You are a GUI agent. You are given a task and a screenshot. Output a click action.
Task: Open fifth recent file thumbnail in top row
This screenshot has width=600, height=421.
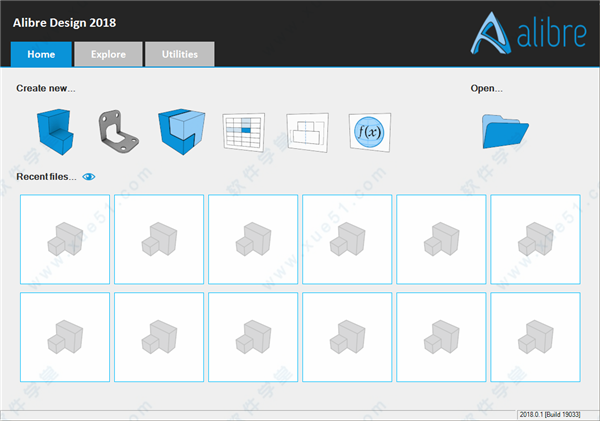[x=441, y=239]
